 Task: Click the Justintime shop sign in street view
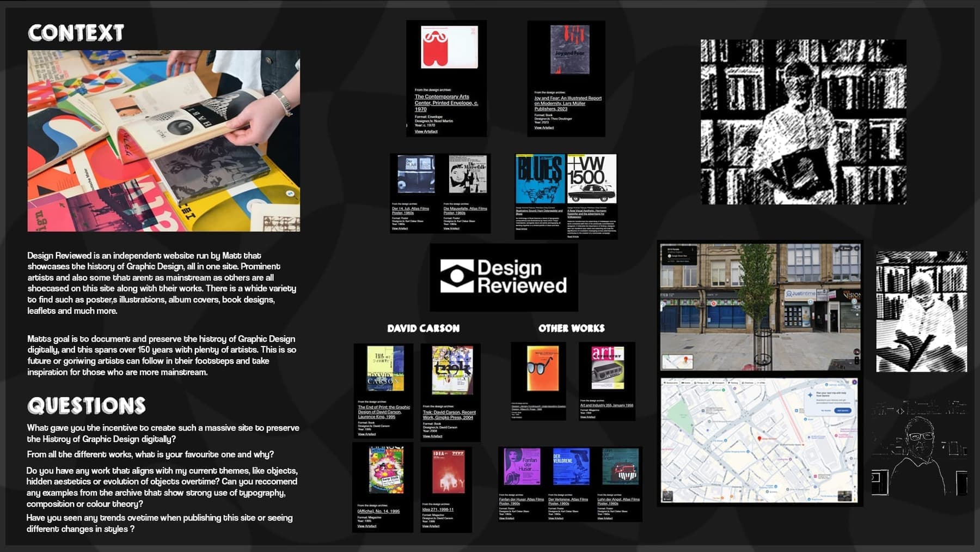pyautogui.click(x=800, y=294)
